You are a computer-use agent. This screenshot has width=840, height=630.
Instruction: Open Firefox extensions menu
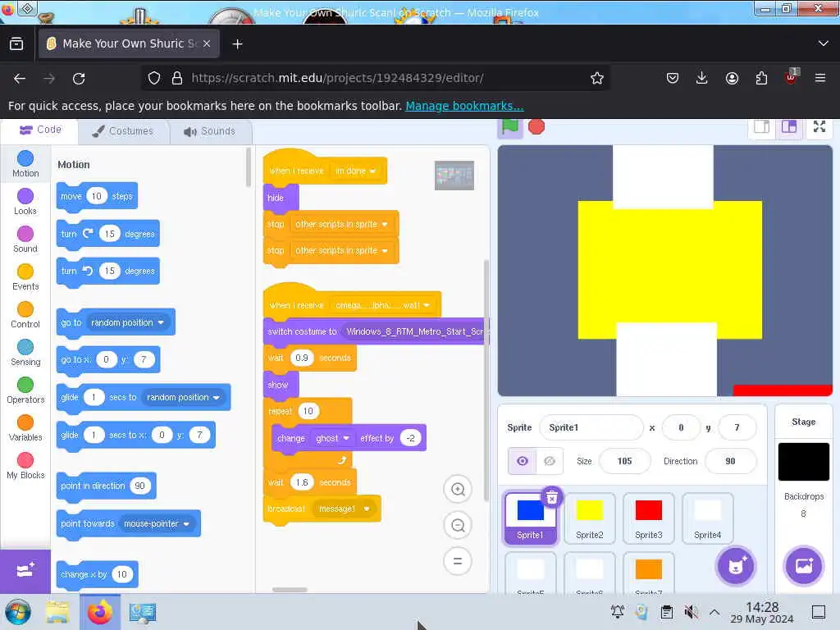coord(761,78)
